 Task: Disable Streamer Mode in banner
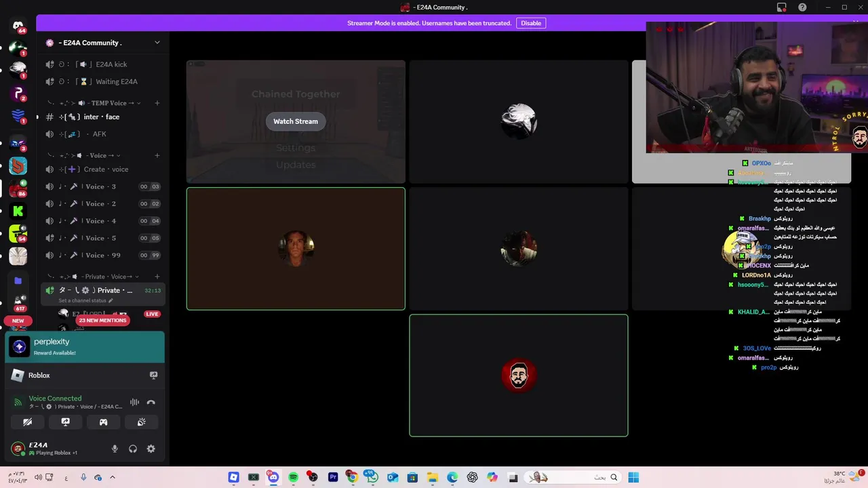tap(531, 23)
